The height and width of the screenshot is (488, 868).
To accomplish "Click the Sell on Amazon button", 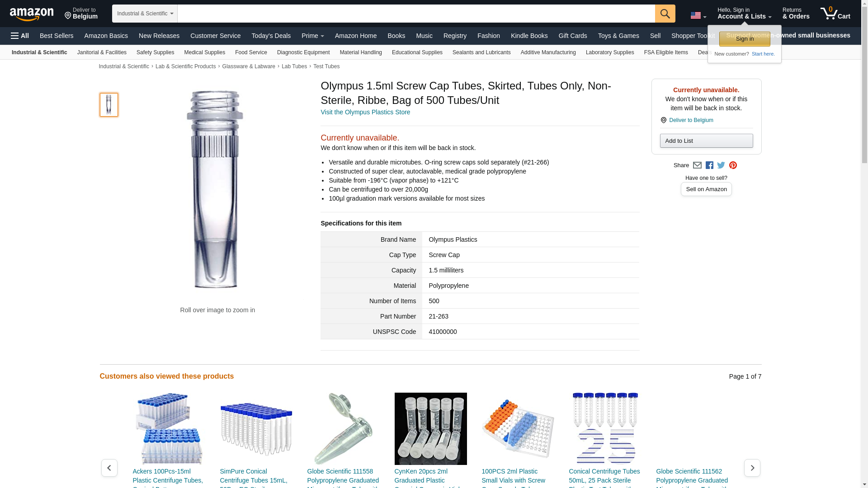I will pyautogui.click(x=706, y=189).
